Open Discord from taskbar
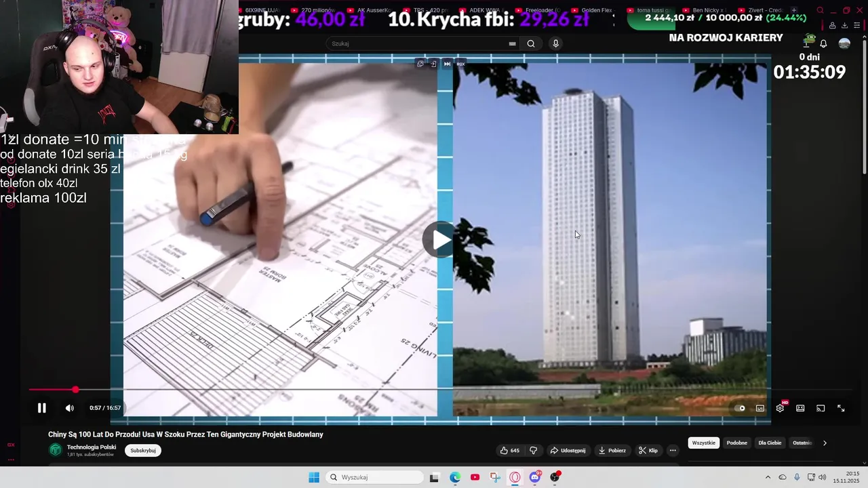 (x=535, y=477)
